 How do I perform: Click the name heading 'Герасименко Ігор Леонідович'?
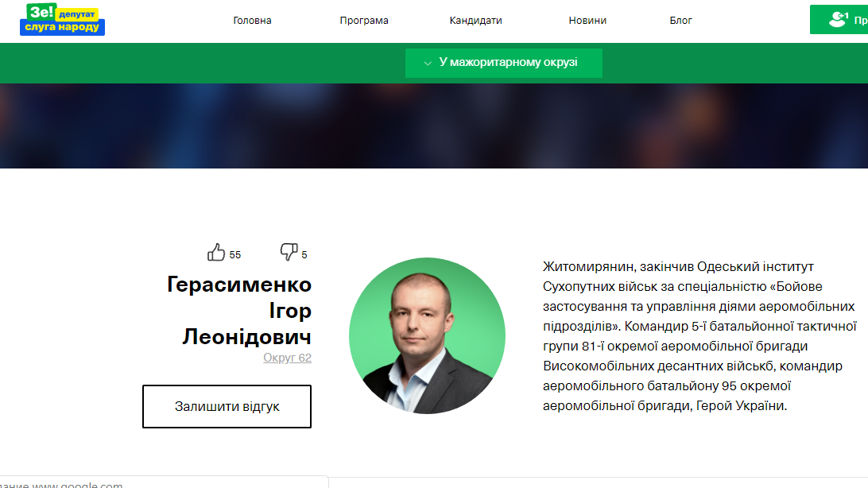[239, 311]
